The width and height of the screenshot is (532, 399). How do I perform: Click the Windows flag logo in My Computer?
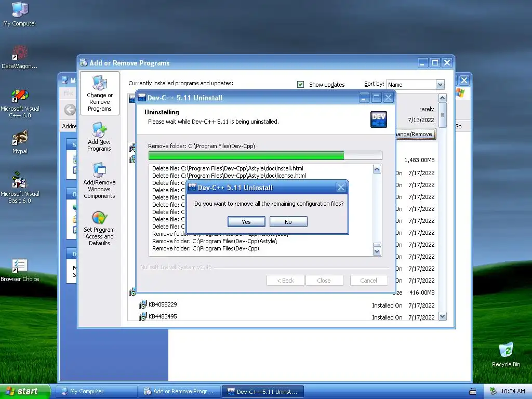pyautogui.click(x=460, y=92)
